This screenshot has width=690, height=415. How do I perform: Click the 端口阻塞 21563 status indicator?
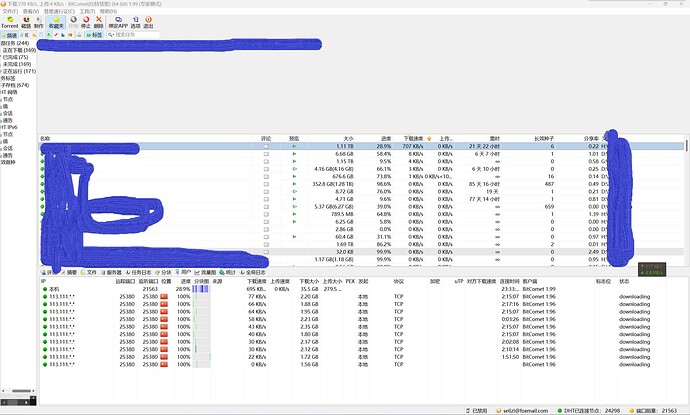point(653,411)
